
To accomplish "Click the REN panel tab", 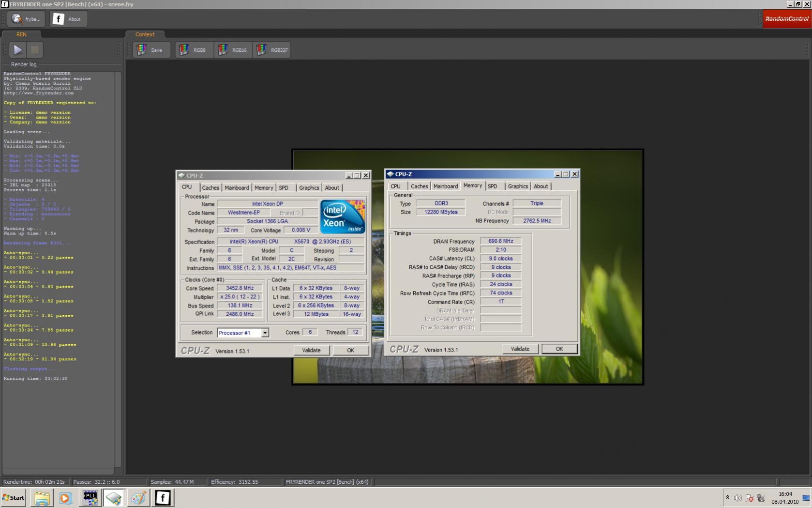I will (21, 34).
